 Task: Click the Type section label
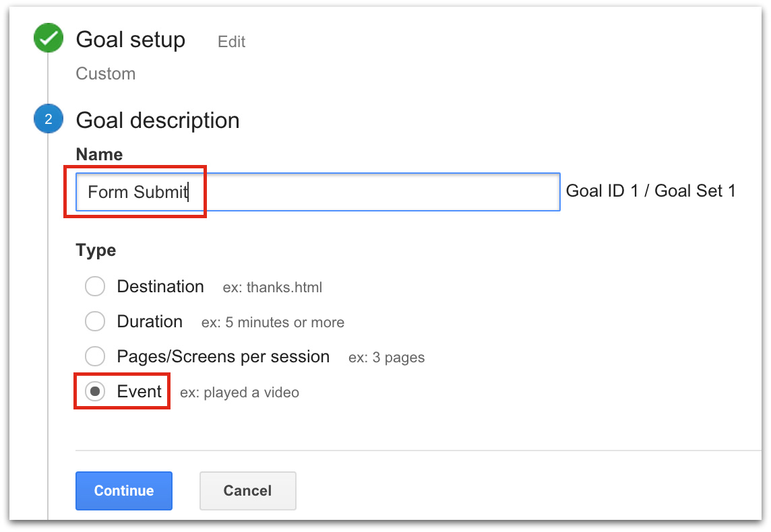tap(96, 251)
